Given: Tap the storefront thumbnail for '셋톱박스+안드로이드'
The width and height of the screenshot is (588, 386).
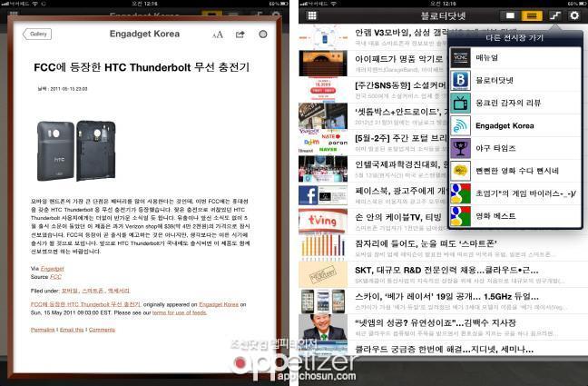Looking at the screenshot, I should [323, 116].
